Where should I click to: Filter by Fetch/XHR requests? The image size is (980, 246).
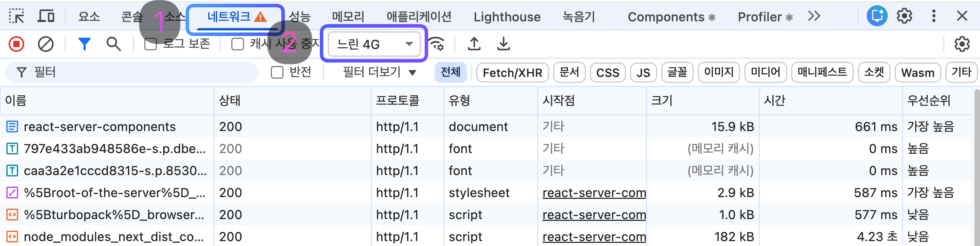[512, 73]
